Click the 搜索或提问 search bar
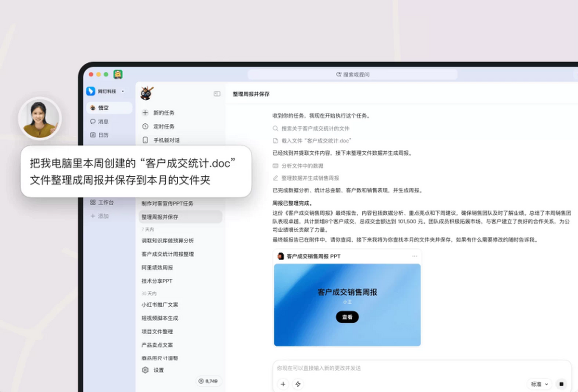This screenshot has height=392, width=578. point(353,75)
